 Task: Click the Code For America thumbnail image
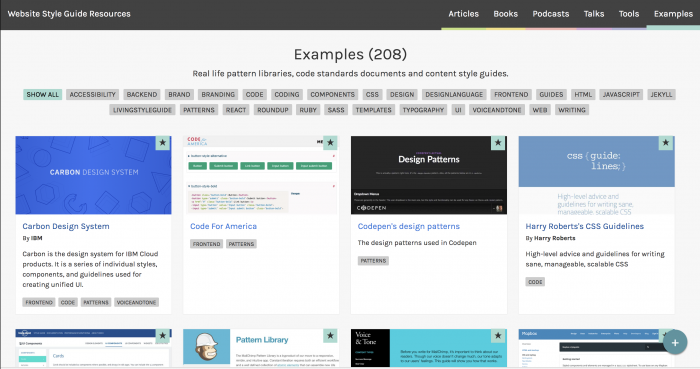(x=261, y=175)
